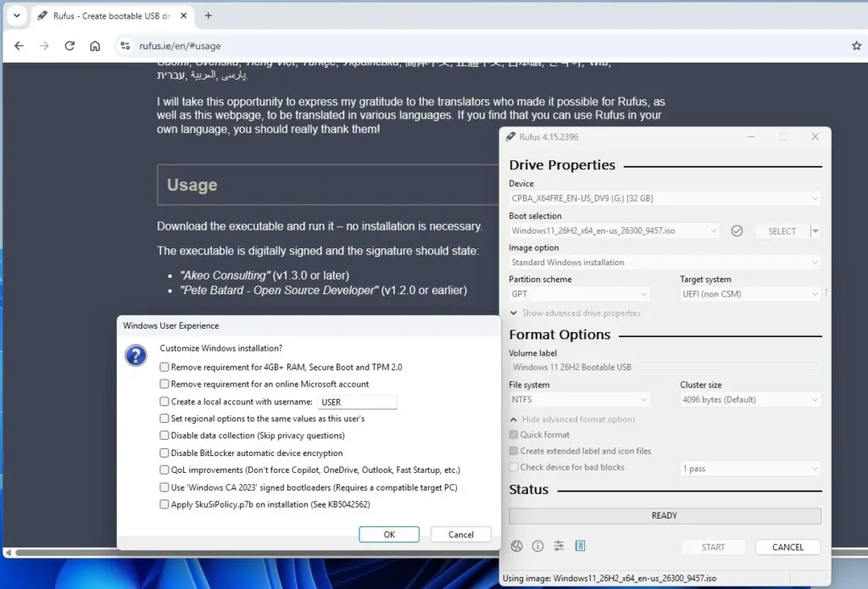Expand Show advanced drive properties
This screenshot has width=868, height=589.
[575, 314]
